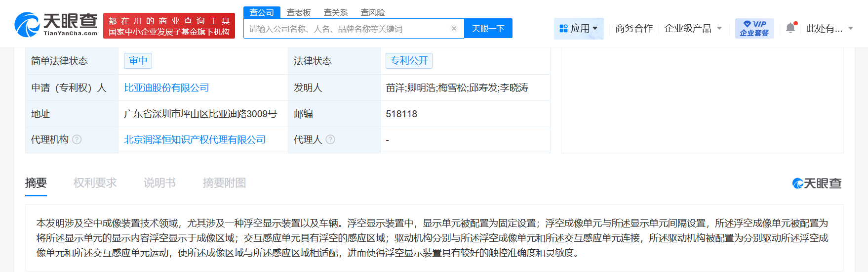Click the help icon next to 代理机构
This screenshot has height=272, width=868.
pos(77,139)
